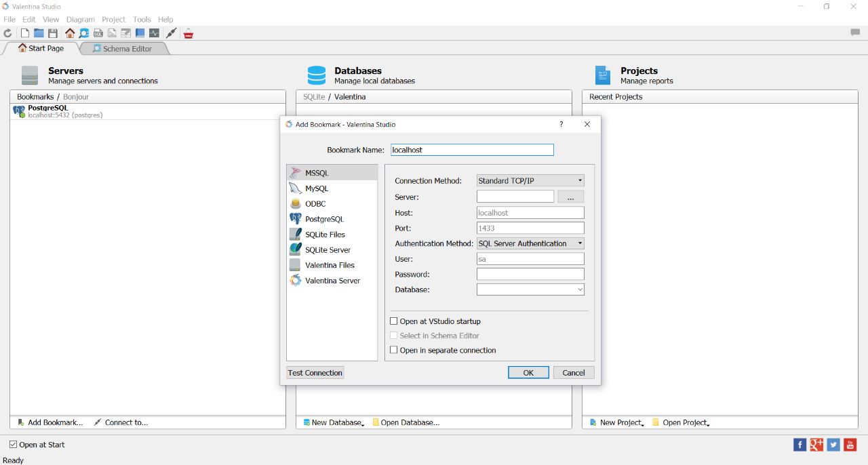
Task: Click the dialog help question mark
Action: click(561, 124)
